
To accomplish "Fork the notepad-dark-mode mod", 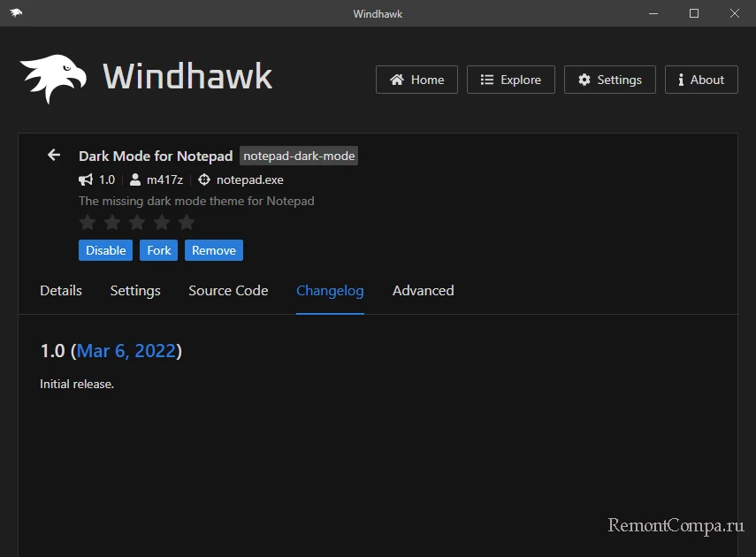I will pos(159,250).
